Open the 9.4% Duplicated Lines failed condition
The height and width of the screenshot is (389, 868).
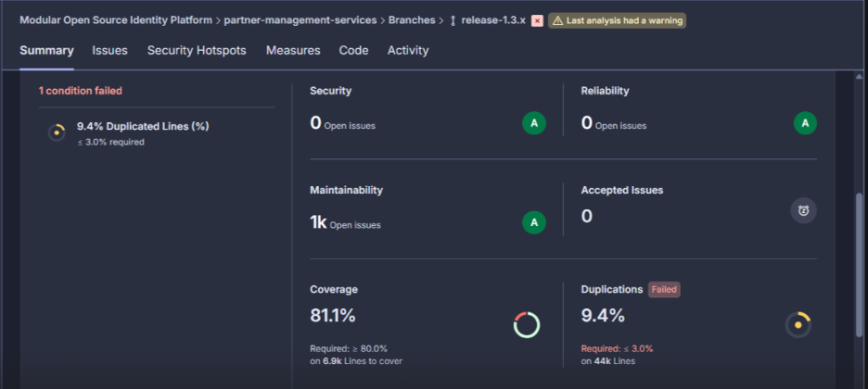click(143, 126)
